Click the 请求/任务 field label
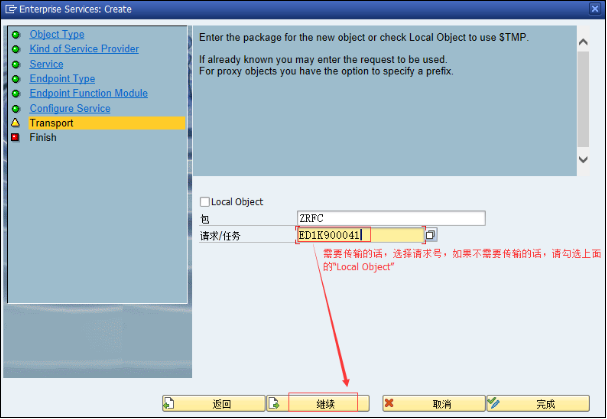Viewport: 607px width, 419px height. [x=220, y=236]
